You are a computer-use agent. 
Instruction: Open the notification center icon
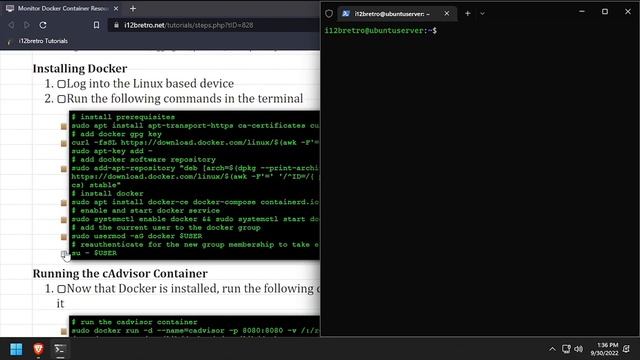click(x=627, y=349)
